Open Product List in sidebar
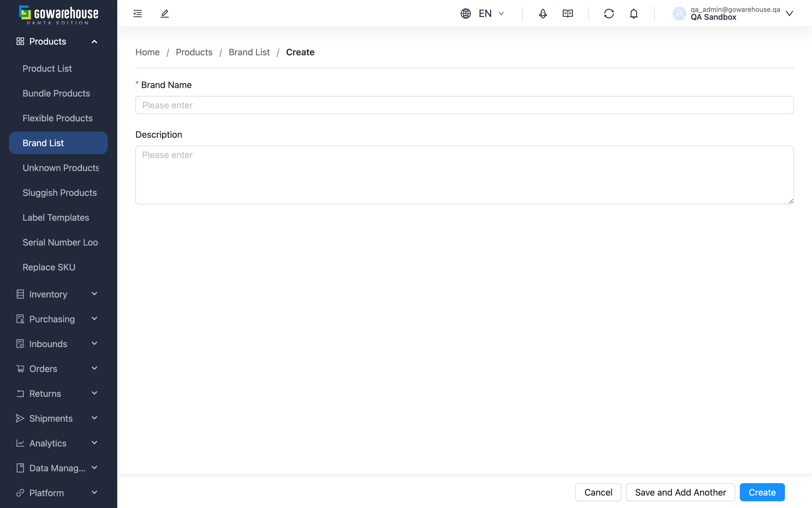Viewport: 812px width, 508px height. [x=58, y=69]
